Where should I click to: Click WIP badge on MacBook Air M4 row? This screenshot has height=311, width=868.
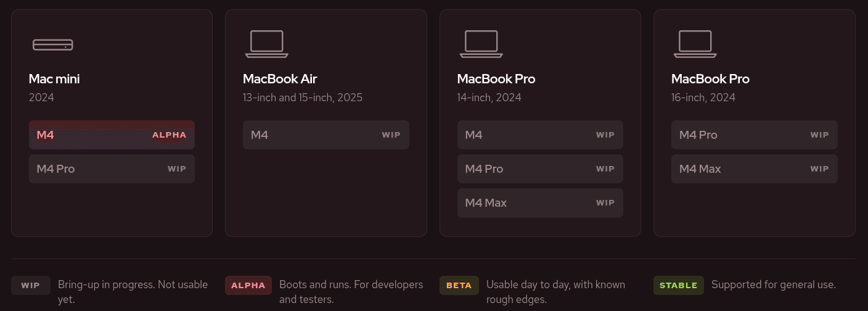click(x=391, y=135)
